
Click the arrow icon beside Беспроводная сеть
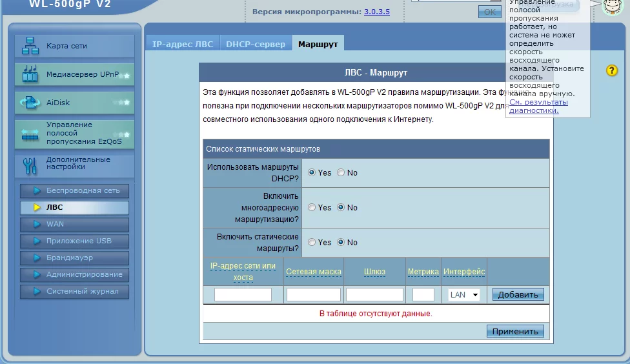[x=37, y=191]
